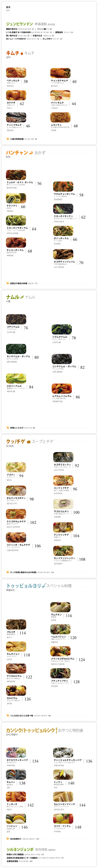98x868 pixels.
Task: Click the kimchi jar icon beside キムチ heading
Action: coord(22,53)
